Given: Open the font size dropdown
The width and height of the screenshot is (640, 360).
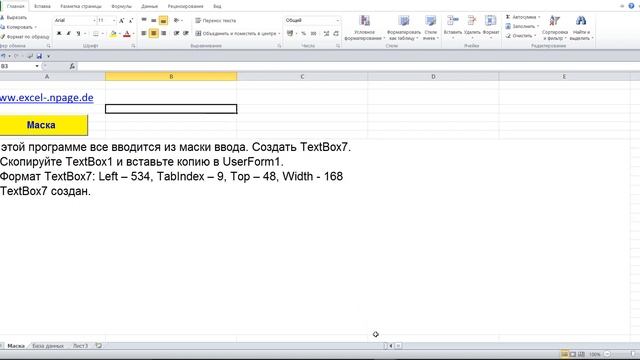Looking at the screenshot, I should tap(114, 20).
